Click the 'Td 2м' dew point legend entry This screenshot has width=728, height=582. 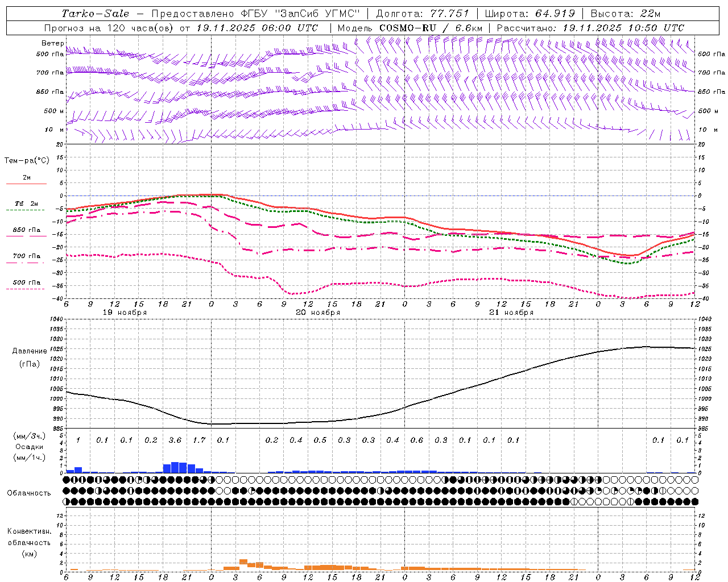[26, 203]
